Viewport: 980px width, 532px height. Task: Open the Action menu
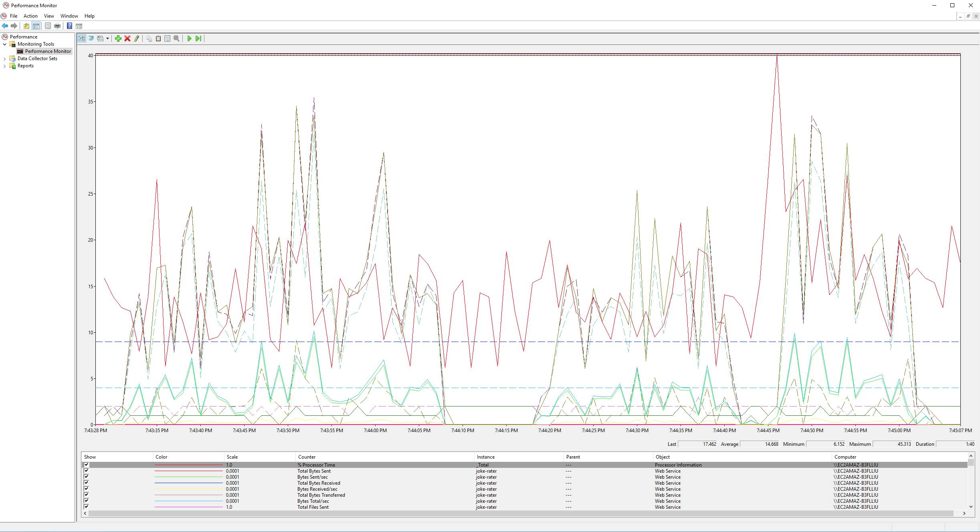(x=30, y=16)
